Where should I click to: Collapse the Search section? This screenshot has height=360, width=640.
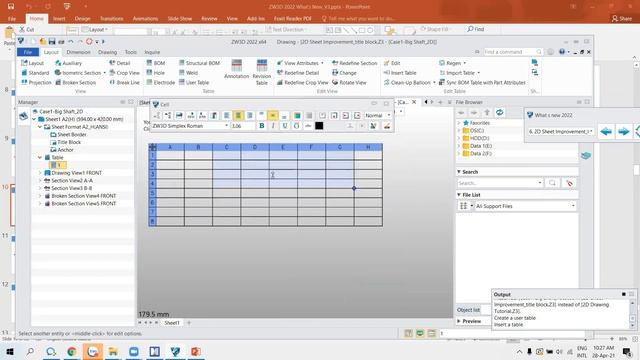click(x=459, y=172)
